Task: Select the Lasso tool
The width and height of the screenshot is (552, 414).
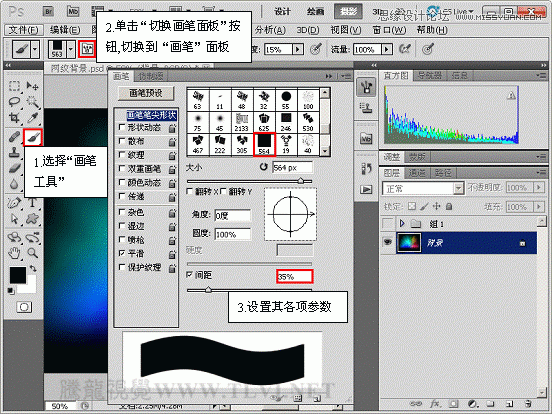Action: click(x=14, y=102)
